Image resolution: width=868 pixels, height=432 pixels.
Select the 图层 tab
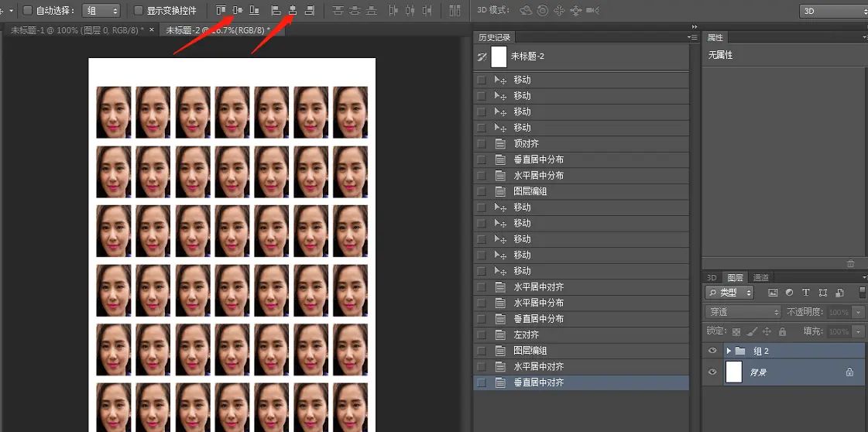(x=735, y=278)
